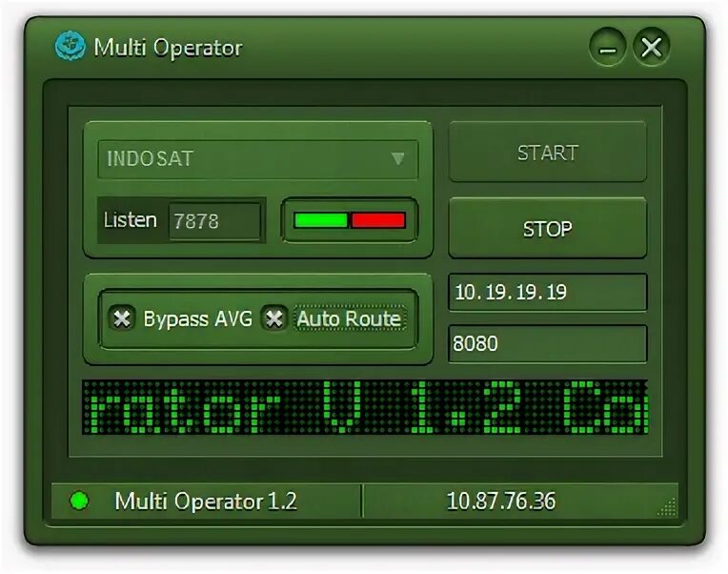This screenshot has height=574, width=728.
Task: Click the scrolling LED marquee display
Action: [x=365, y=407]
